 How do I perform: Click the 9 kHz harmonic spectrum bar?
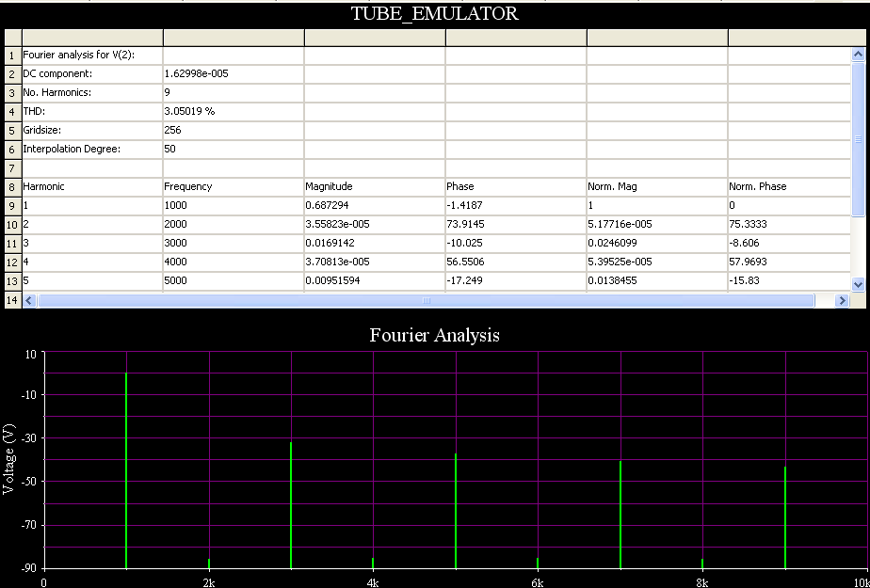pyautogui.click(x=785, y=517)
